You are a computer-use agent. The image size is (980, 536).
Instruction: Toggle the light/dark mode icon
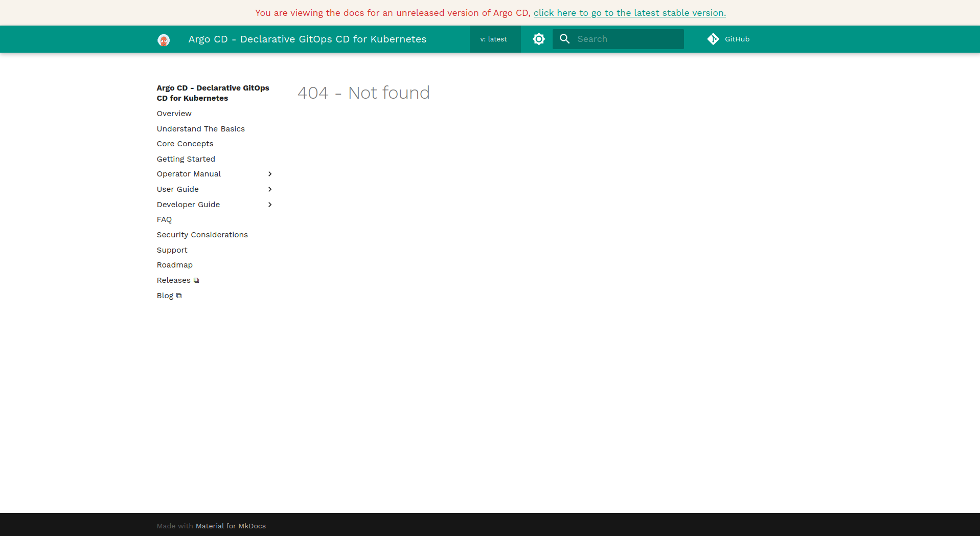(x=539, y=39)
